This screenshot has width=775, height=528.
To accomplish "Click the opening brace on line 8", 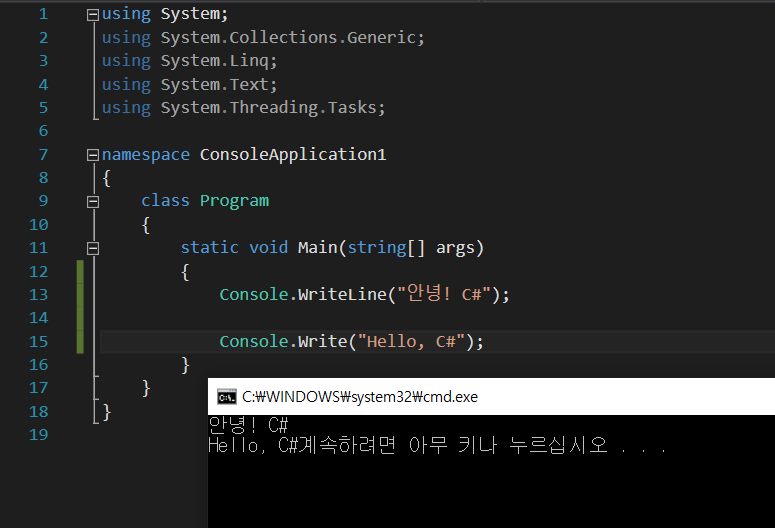I will tap(106, 178).
